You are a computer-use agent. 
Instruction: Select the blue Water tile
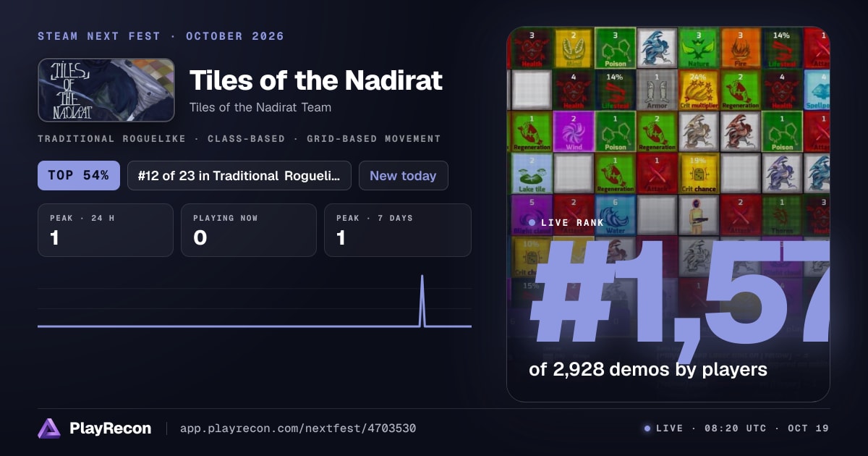click(615, 214)
